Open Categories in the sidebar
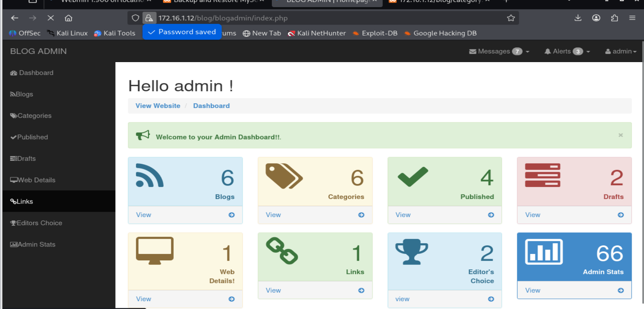 coord(59,116)
